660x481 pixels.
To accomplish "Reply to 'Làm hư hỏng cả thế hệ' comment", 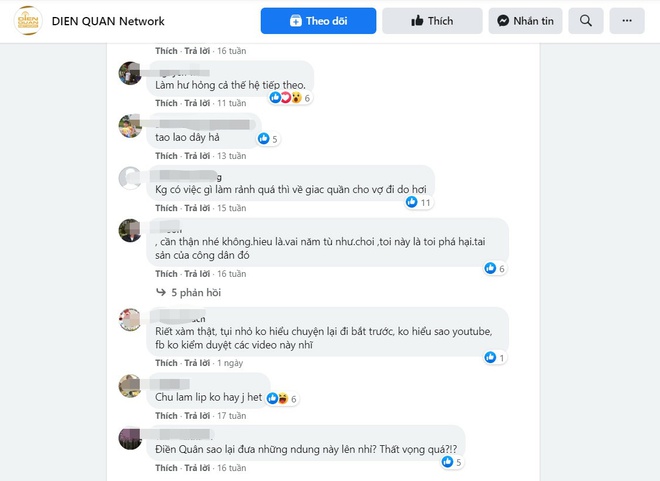I will pos(197,103).
